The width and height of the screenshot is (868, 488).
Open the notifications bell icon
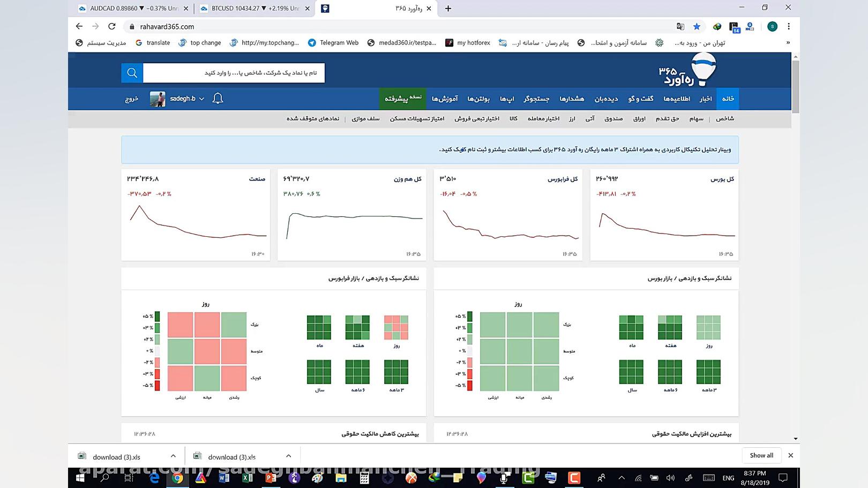click(218, 99)
